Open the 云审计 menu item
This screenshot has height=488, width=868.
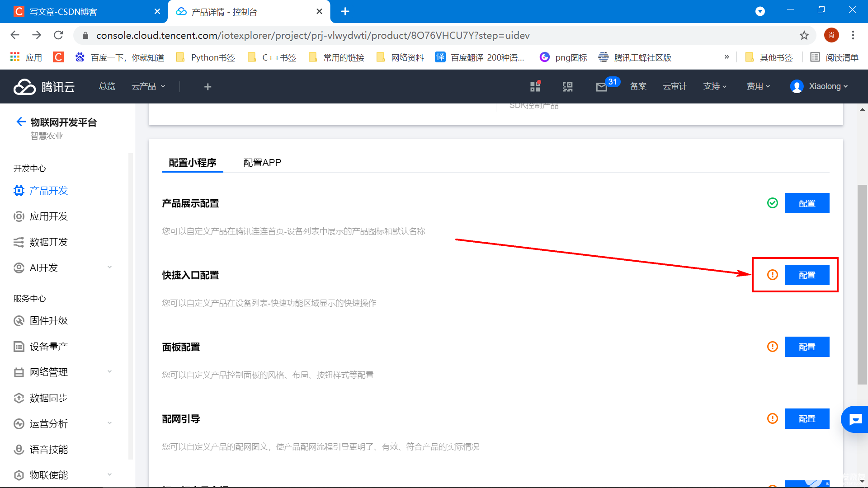(x=675, y=86)
